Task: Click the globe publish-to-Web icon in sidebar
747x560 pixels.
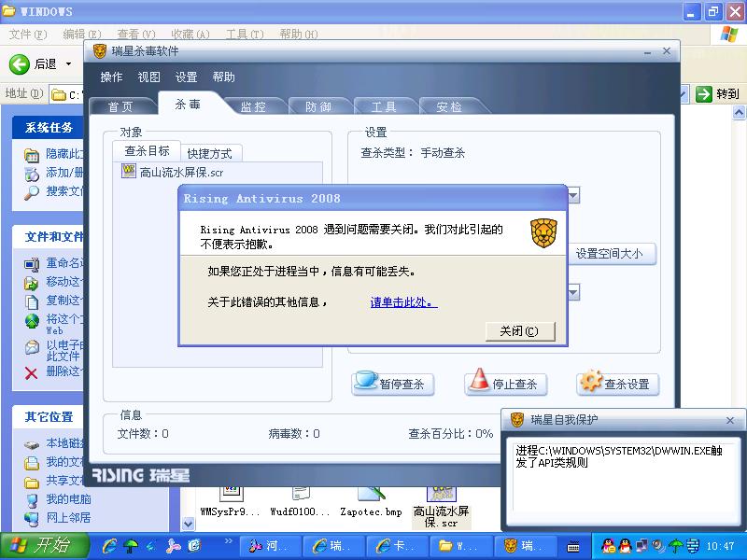Action: (32, 321)
